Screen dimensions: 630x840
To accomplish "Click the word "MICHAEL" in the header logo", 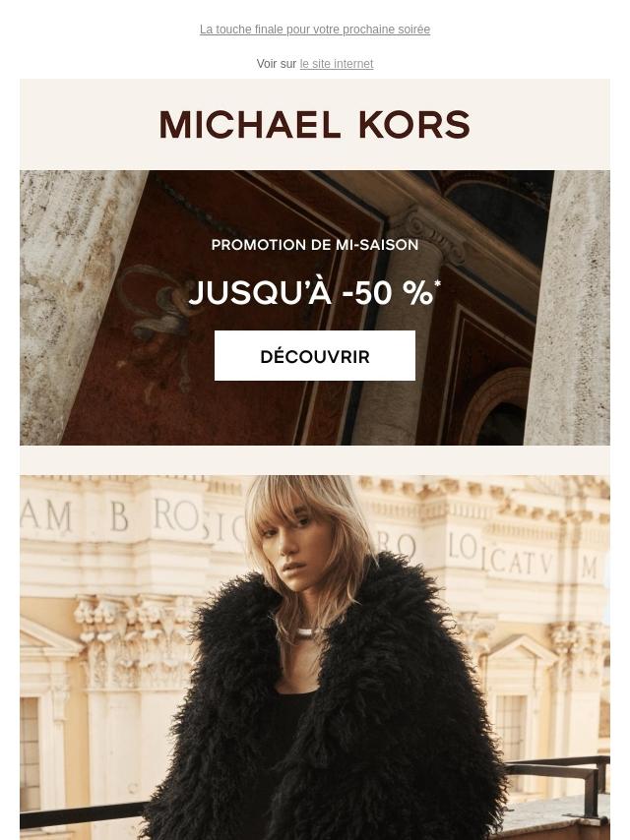I will point(250,124).
